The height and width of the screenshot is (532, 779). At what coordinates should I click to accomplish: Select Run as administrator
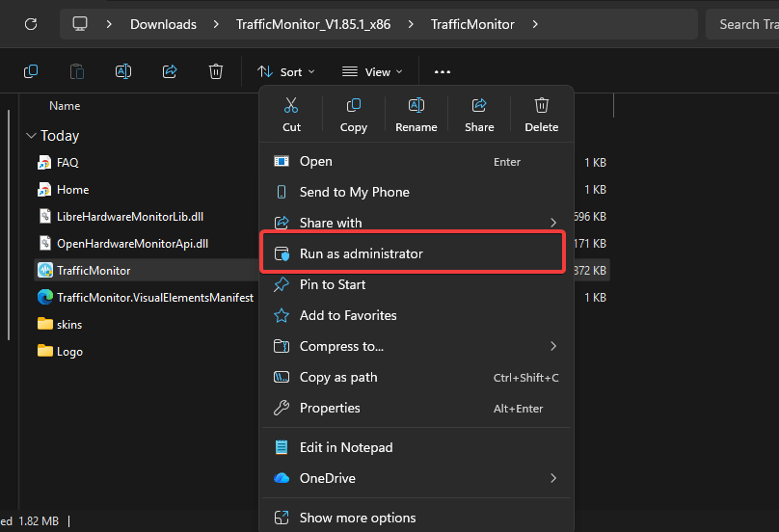(x=361, y=253)
